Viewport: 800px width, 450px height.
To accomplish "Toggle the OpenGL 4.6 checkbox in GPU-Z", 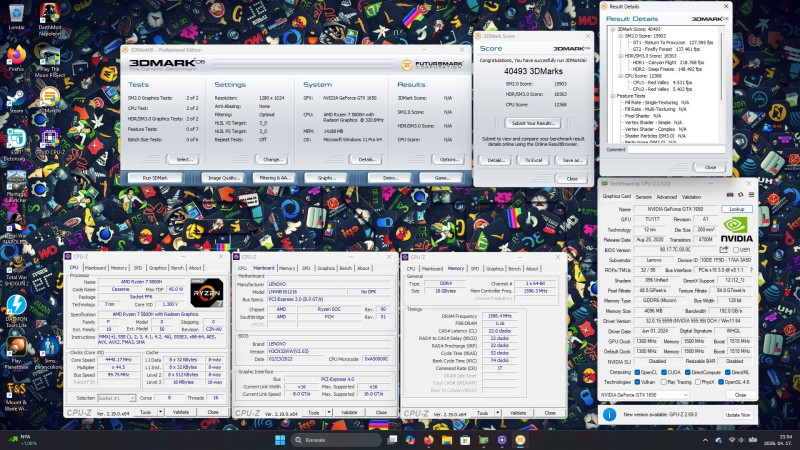I will tap(721, 382).
